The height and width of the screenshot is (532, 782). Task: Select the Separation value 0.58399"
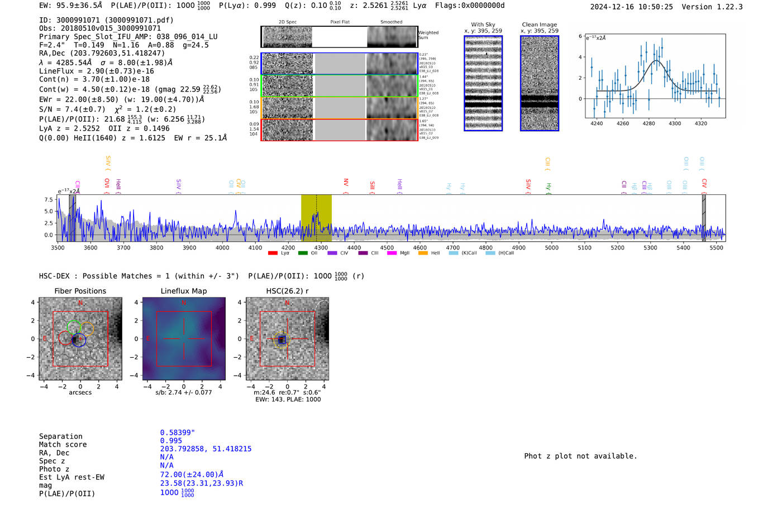[178, 433]
